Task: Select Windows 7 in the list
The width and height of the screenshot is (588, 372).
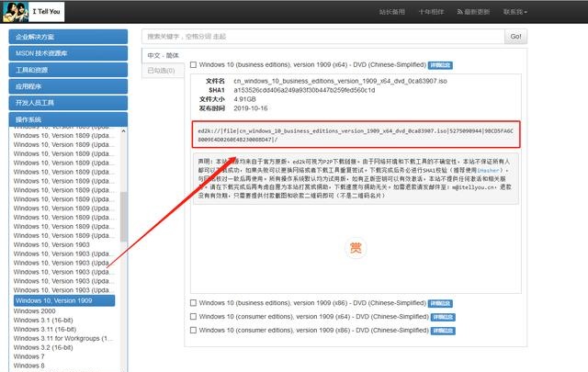Action: click(28, 356)
